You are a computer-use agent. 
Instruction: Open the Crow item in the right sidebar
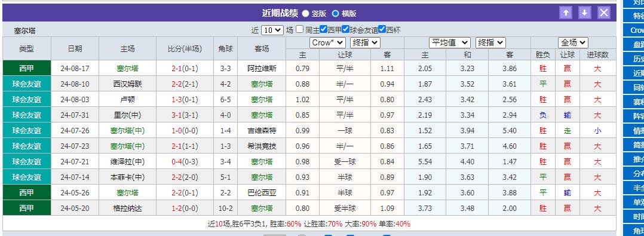click(634, 30)
